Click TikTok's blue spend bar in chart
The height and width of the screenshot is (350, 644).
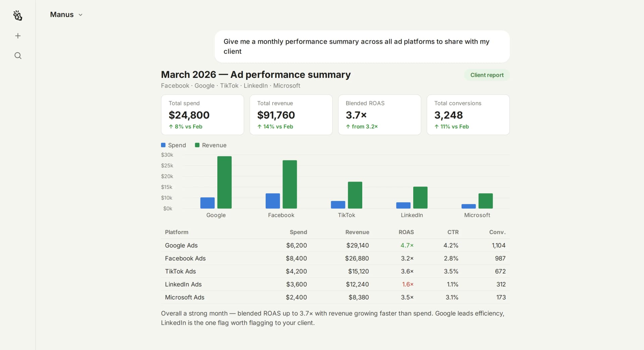pyautogui.click(x=338, y=205)
